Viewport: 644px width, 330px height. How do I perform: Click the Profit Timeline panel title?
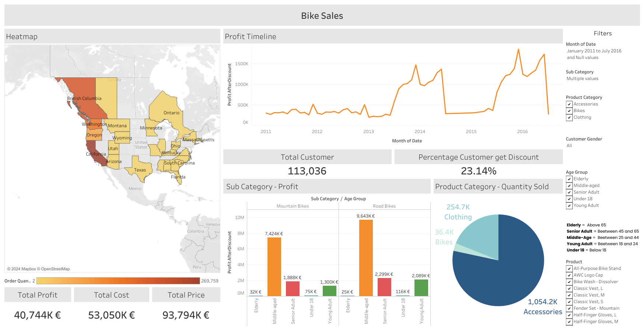pyautogui.click(x=251, y=37)
